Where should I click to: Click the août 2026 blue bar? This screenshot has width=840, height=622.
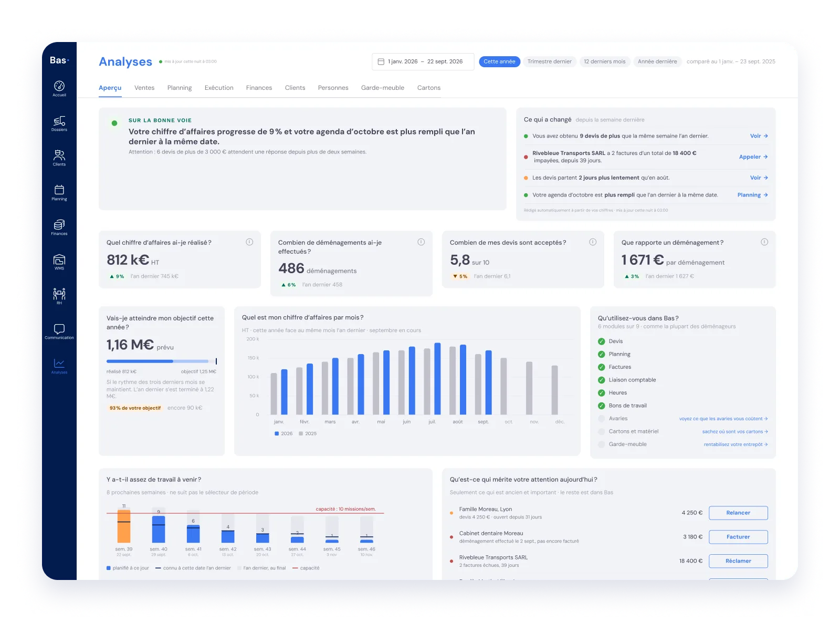[463, 380]
